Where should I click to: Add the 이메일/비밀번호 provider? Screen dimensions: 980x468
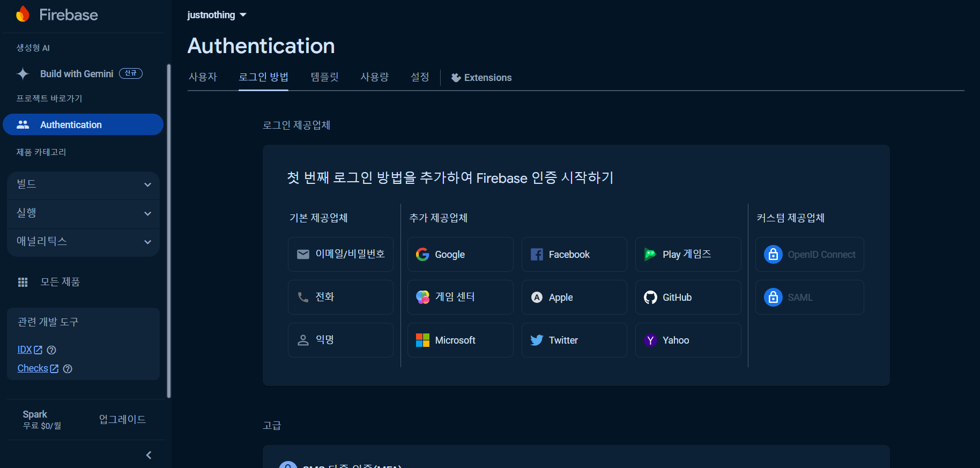click(340, 254)
